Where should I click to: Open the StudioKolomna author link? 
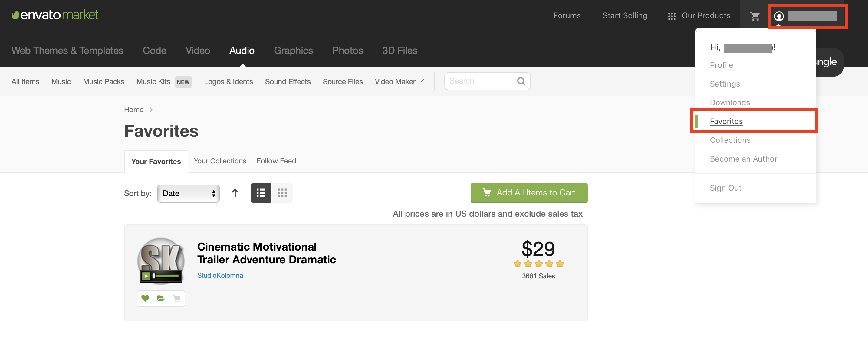click(x=220, y=275)
